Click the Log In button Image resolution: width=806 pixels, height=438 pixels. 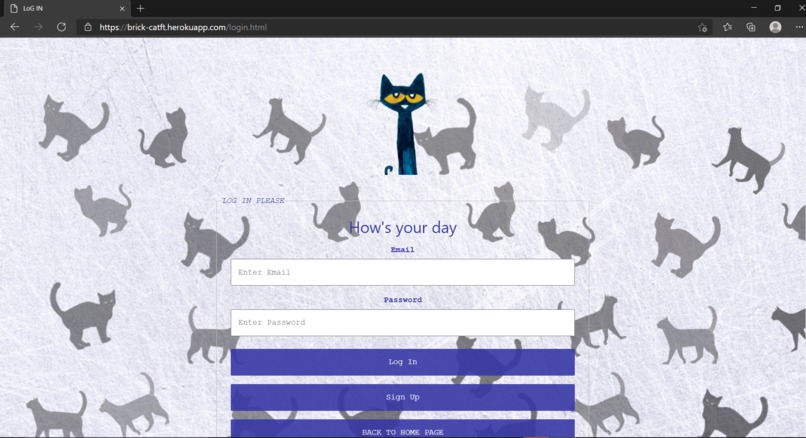[402, 362]
